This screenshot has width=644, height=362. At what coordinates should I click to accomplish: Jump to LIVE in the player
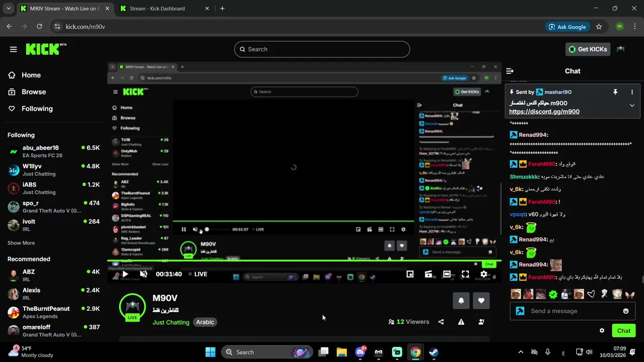click(198, 274)
